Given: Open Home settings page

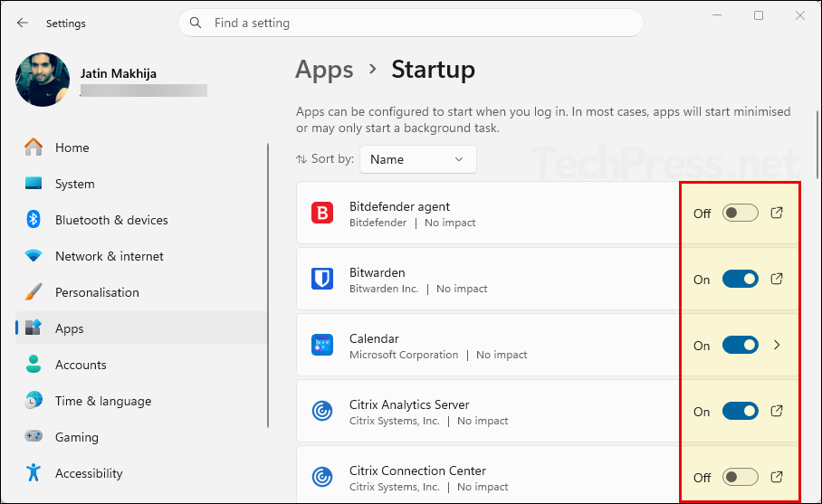Looking at the screenshot, I should tap(141, 147).
